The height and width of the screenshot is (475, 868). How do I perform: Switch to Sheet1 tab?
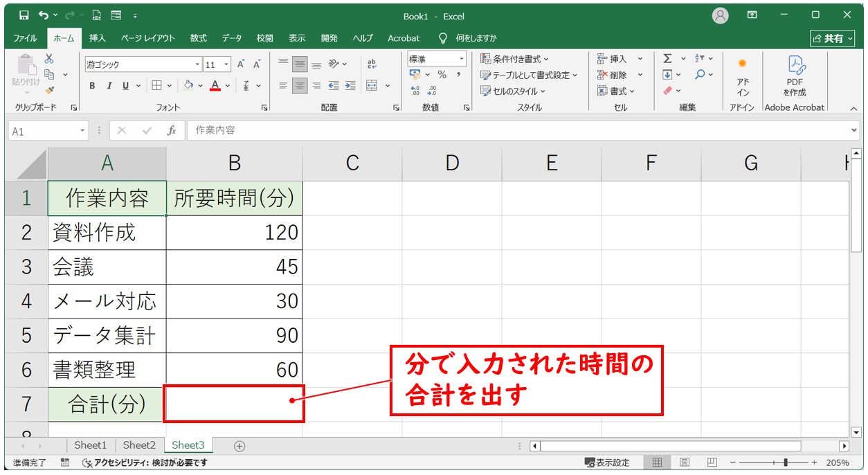pos(91,445)
